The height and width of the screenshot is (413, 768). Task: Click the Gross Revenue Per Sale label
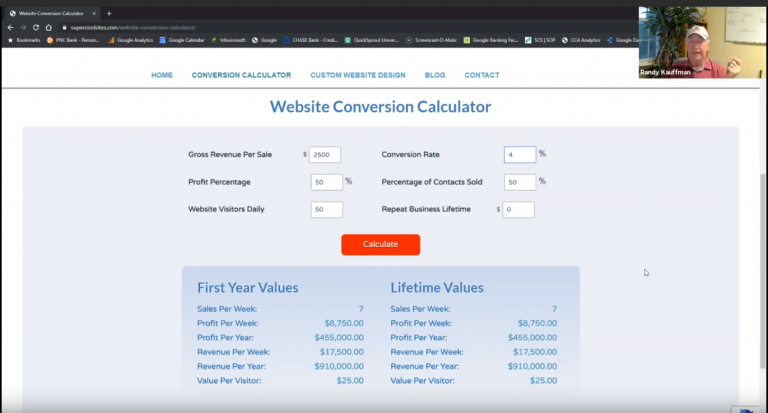point(230,154)
